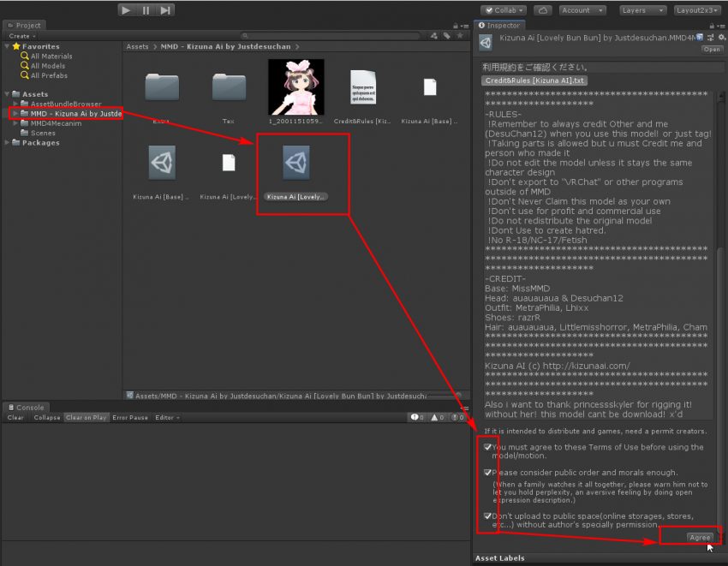Click Open in the Inspector header
Viewport: 728px width, 566px height.
pyautogui.click(x=711, y=48)
